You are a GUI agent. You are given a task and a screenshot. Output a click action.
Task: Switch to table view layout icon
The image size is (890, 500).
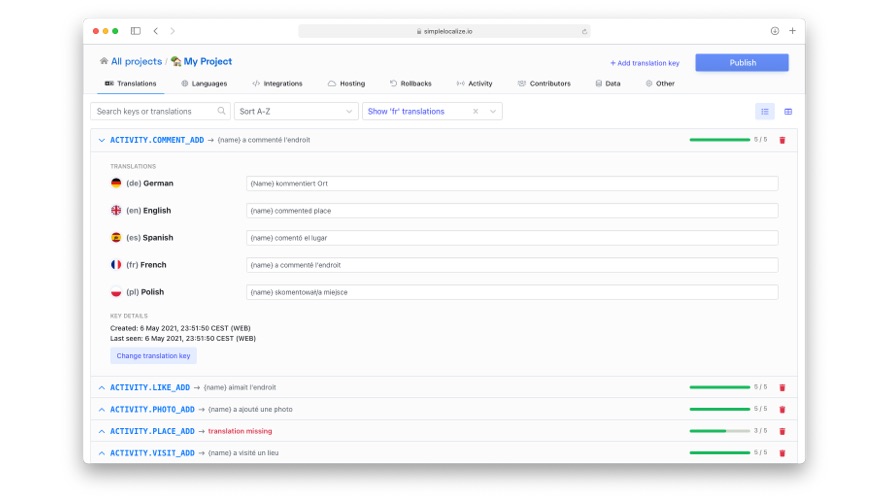[788, 112]
